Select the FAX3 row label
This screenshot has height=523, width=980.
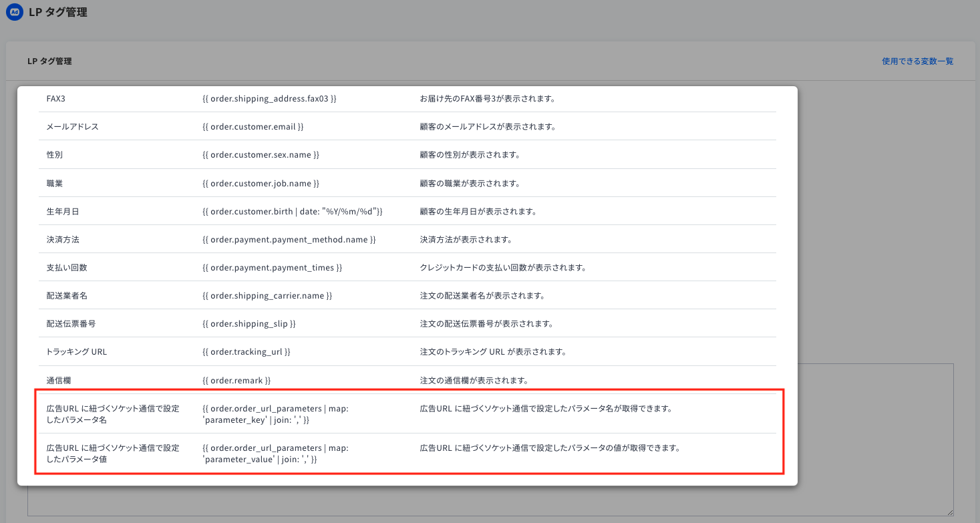[56, 99]
